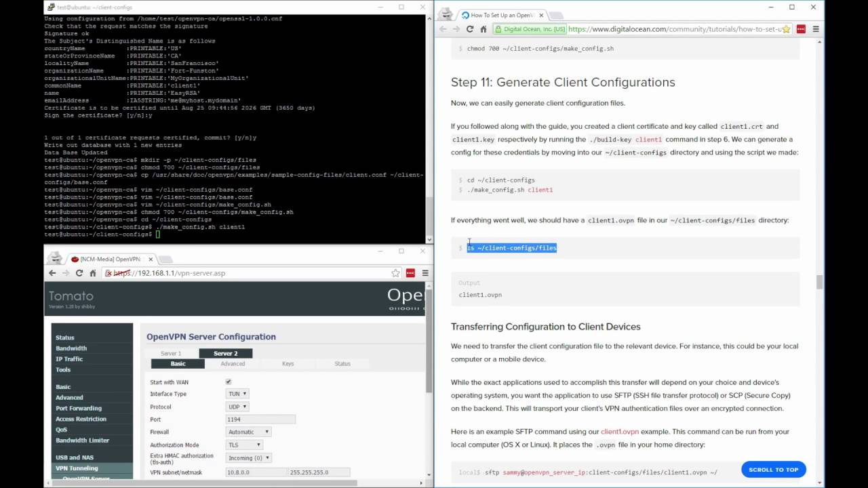The image size is (868, 488).
Task: Click the broken https lock icon in the Tomato browser
Action: (x=108, y=273)
